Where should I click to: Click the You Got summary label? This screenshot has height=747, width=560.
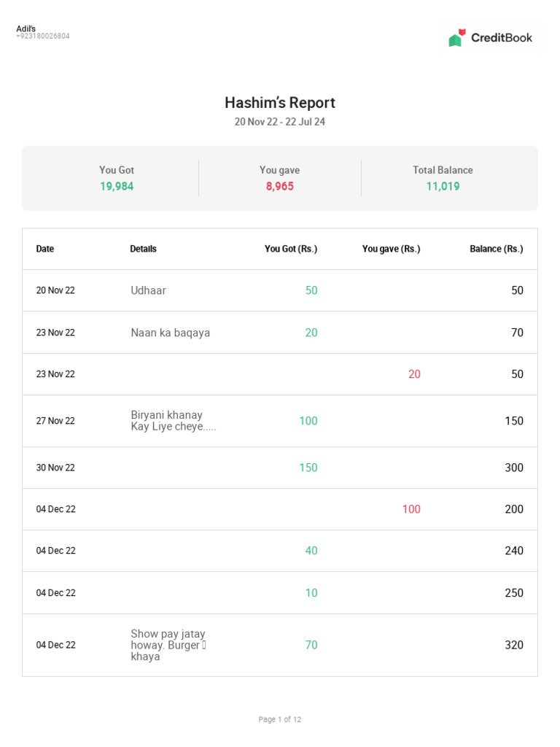click(x=117, y=170)
